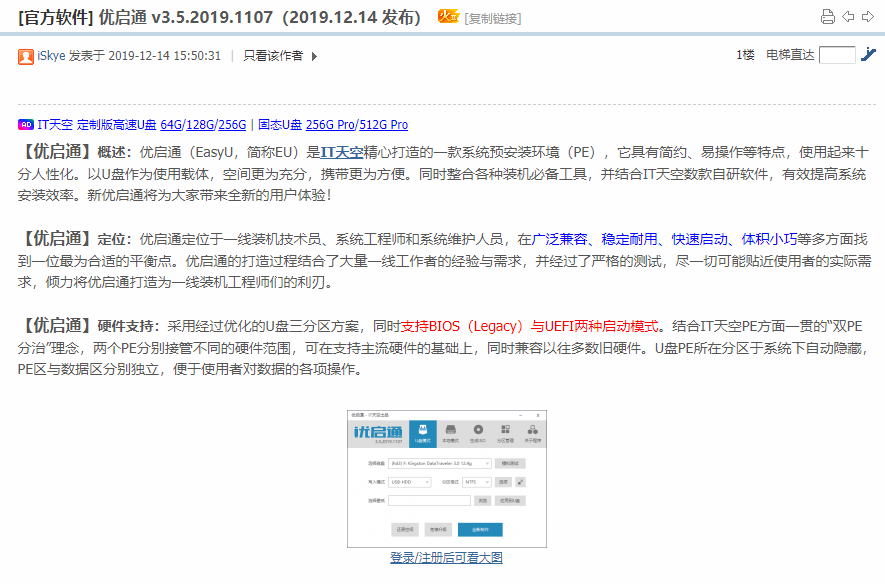The image size is (885, 584).
Task: Open the 512G Pro link
Action: click(x=383, y=125)
